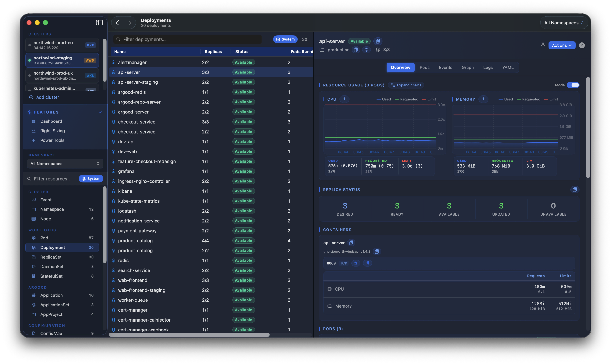Click the Right-Sizing chart icon
The height and width of the screenshot is (364, 611).
(x=34, y=131)
